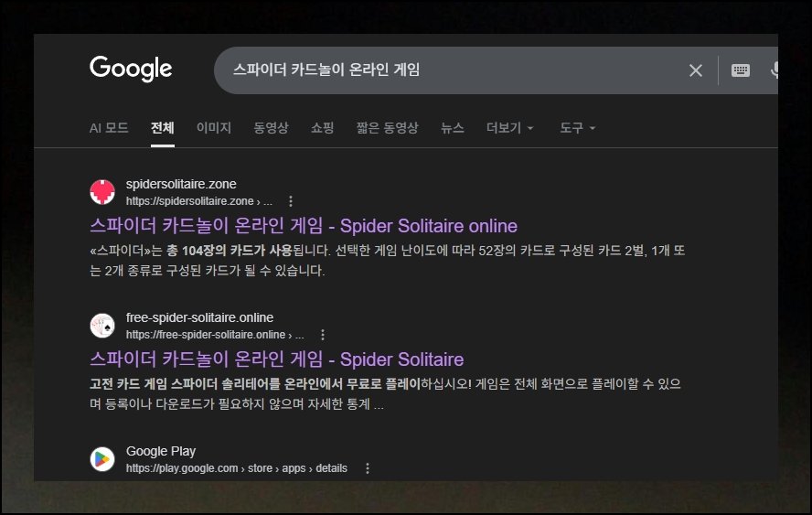Open more options for Google Play result
This screenshot has width=812, height=515.
(368, 468)
